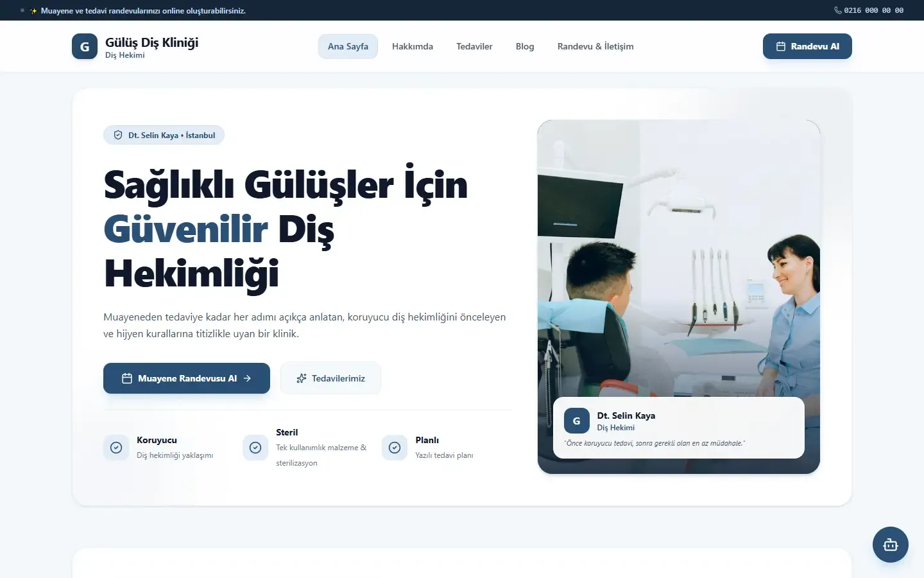Click 'Planlı' feature heading
The width and height of the screenshot is (924, 578).
427,440
